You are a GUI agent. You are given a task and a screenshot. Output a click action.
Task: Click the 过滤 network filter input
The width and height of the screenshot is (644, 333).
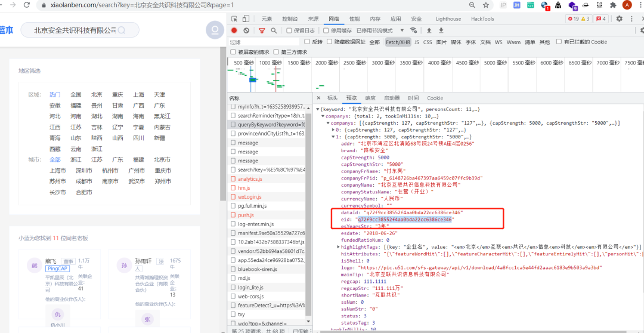(264, 42)
